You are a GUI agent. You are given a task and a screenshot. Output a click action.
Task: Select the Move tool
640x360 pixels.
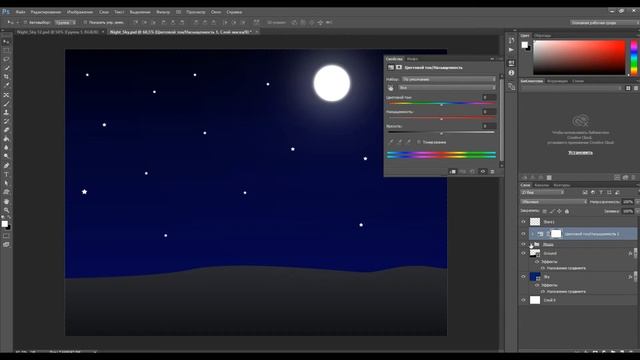6,42
